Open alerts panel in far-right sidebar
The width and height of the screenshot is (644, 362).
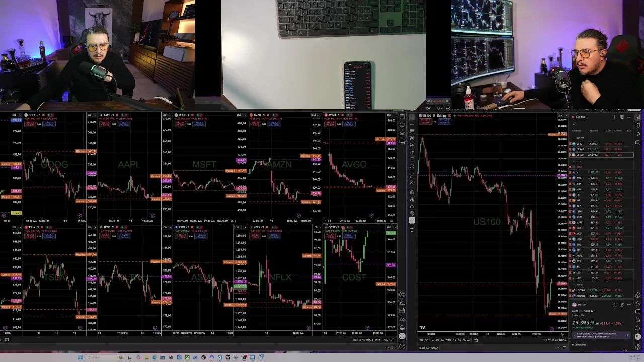638,125
